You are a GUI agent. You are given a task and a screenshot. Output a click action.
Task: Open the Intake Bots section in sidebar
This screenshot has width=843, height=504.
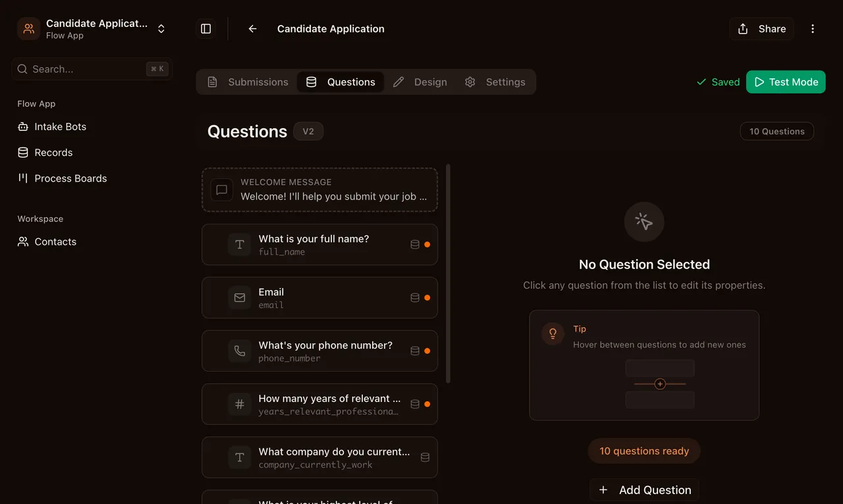[60, 126]
